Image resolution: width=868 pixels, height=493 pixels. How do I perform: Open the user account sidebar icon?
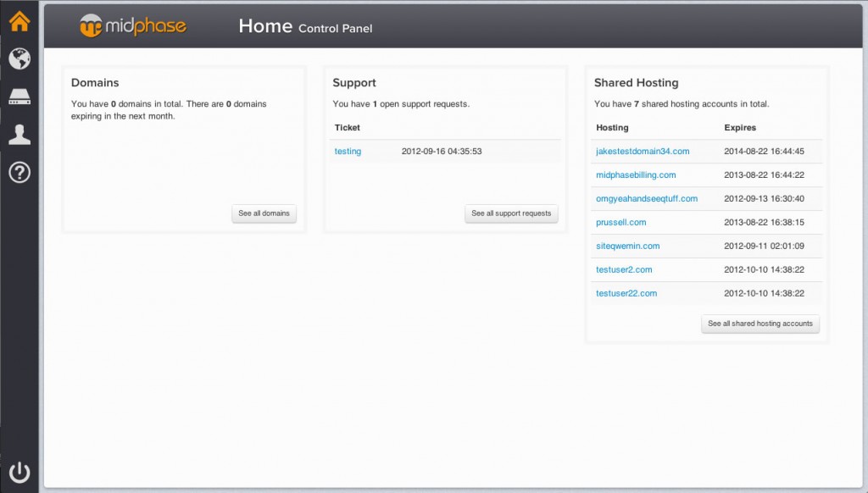[x=19, y=135]
